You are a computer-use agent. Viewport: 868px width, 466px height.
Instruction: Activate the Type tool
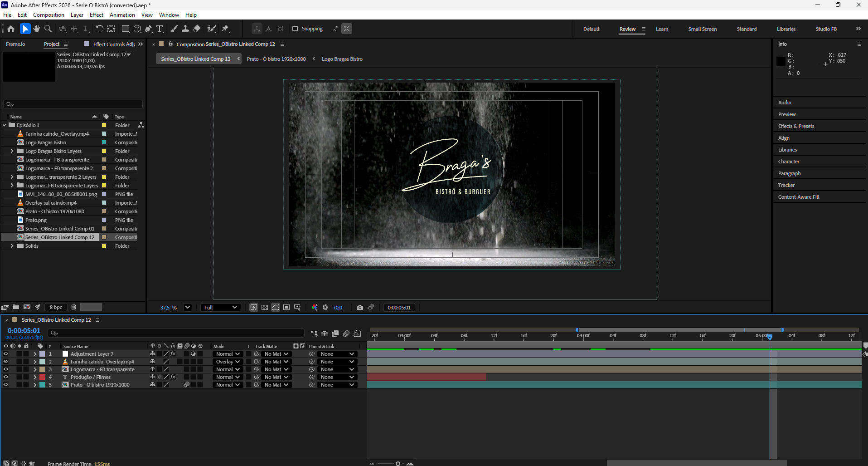(x=160, y=29)
